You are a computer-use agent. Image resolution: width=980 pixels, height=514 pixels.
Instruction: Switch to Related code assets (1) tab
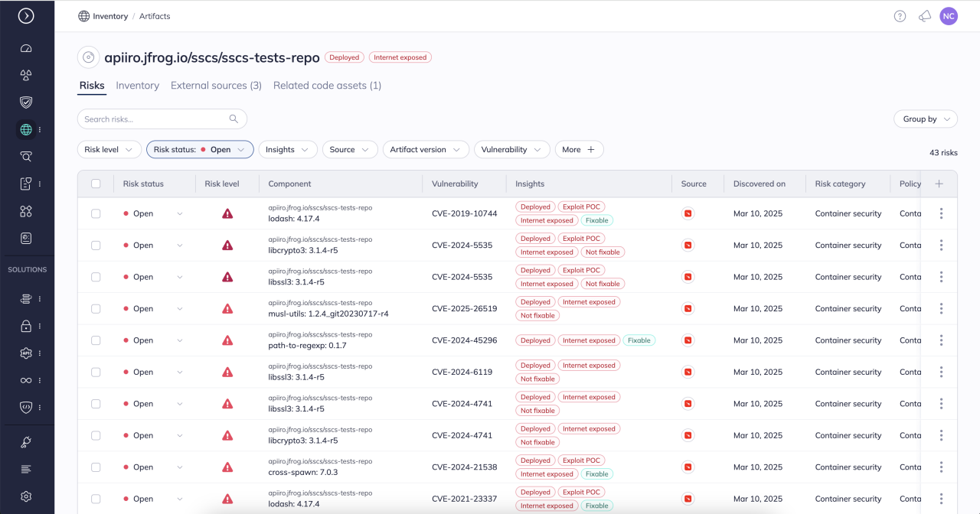pos(327,86)
